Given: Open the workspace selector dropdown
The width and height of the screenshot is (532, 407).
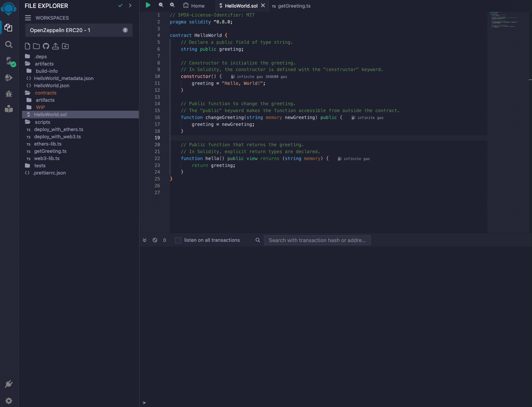Looking at the screenshot, I should click(125, 30).
